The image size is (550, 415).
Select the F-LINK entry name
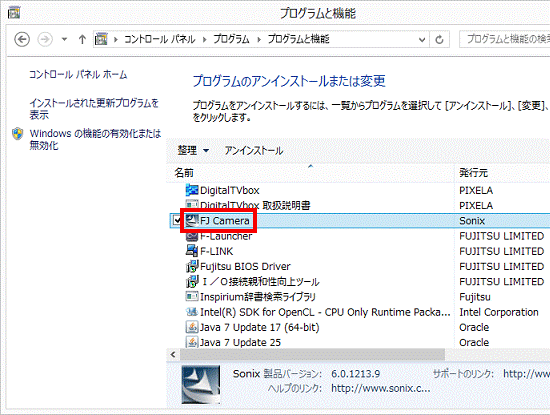(x=216, y=251)
